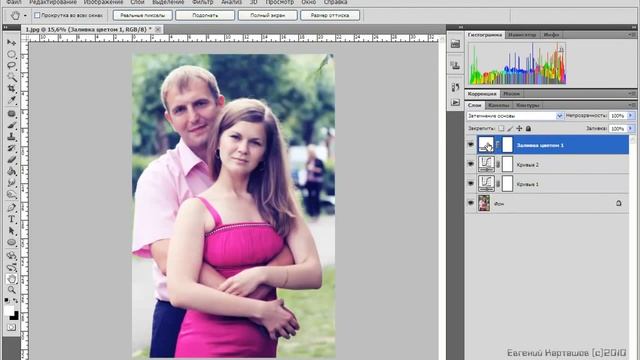This screenshot has width=640, height=360.
Task: Toggle Quick Mask mode at toolbox bottom
Action: pyautogui.click(x=11, y=327)
